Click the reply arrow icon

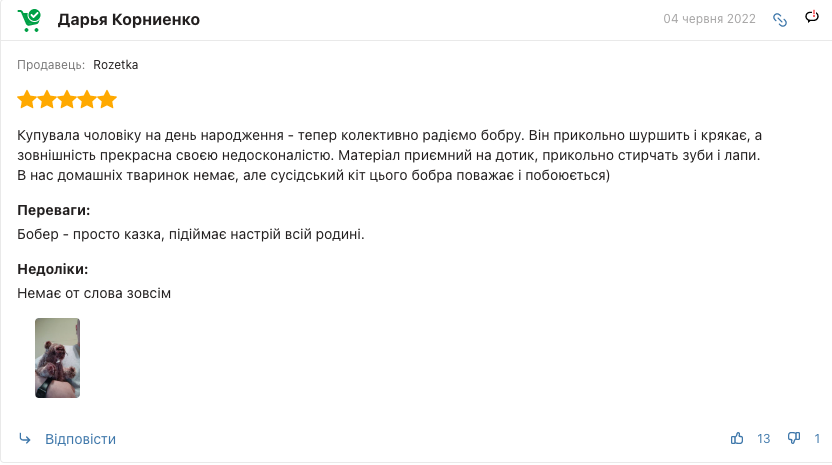click(x=25, y=438)
